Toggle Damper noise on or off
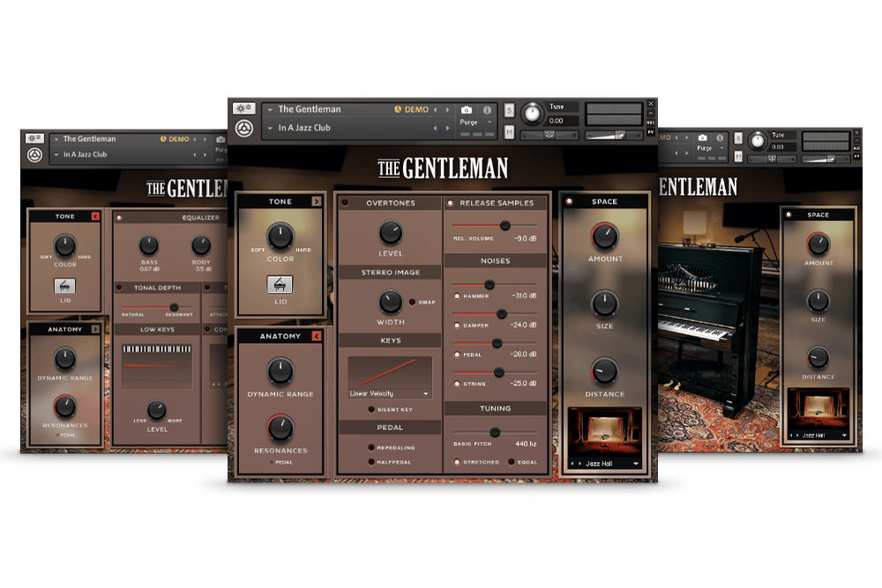Screen dimensions: 882x588 coord(457,325)
